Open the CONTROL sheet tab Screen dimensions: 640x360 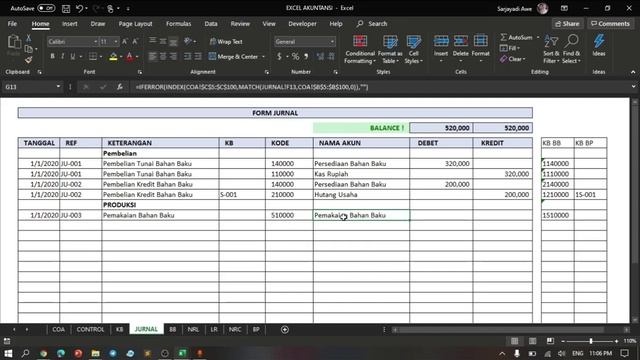[90, 329]
